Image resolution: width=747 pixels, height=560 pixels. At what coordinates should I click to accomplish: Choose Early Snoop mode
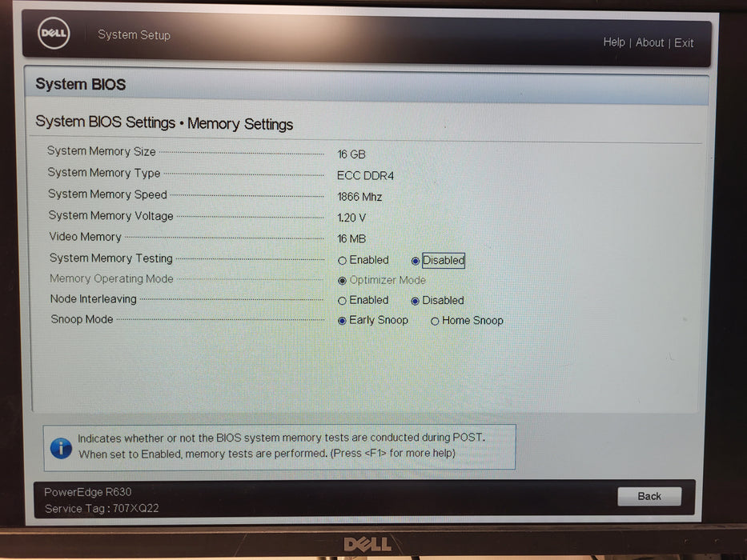pos(373,320)
